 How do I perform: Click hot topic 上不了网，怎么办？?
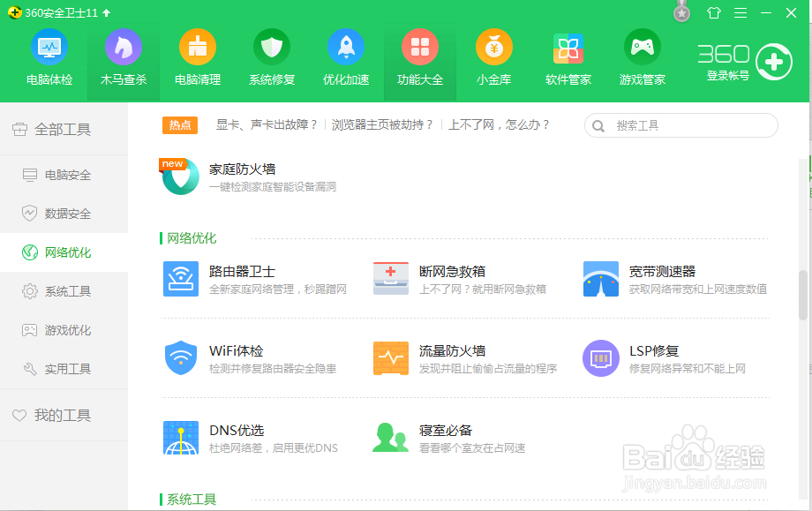(x=499, y=124)
